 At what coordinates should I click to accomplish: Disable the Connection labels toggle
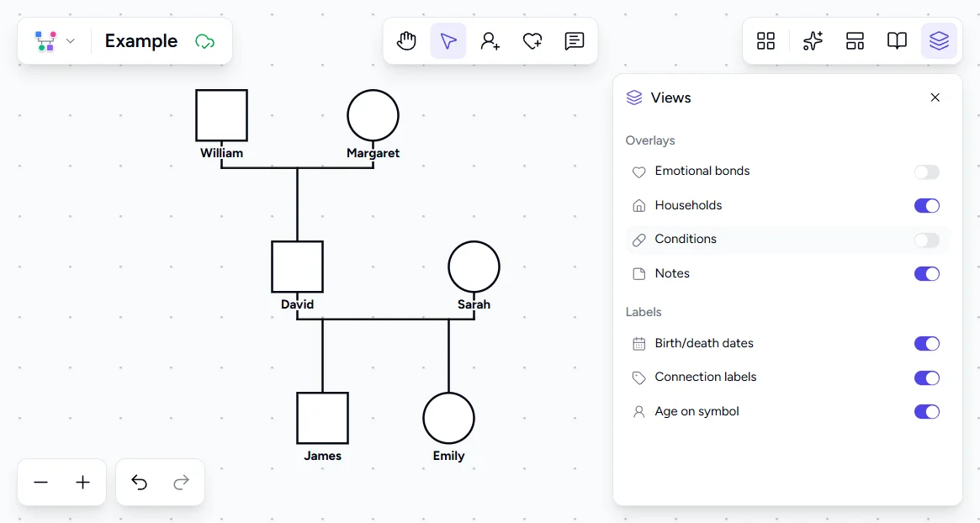pyautogui.click(x=926, y=378)
